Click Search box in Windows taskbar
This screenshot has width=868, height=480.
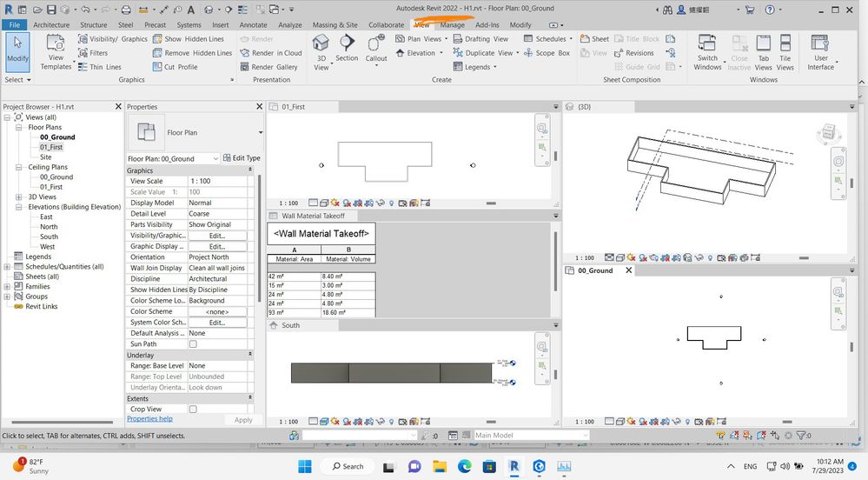pyautogui.click(x=347, y=466)
